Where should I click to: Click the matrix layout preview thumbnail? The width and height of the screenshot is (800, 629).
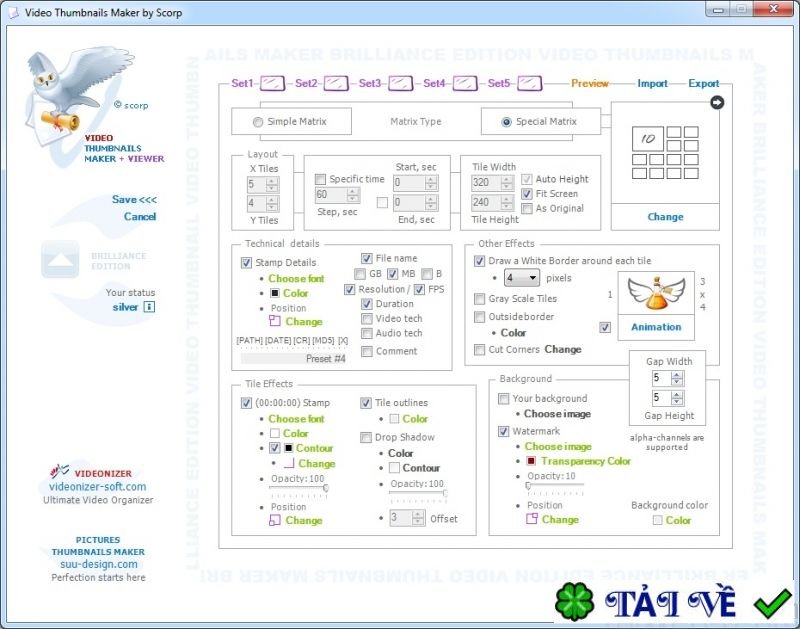[665, 153]
